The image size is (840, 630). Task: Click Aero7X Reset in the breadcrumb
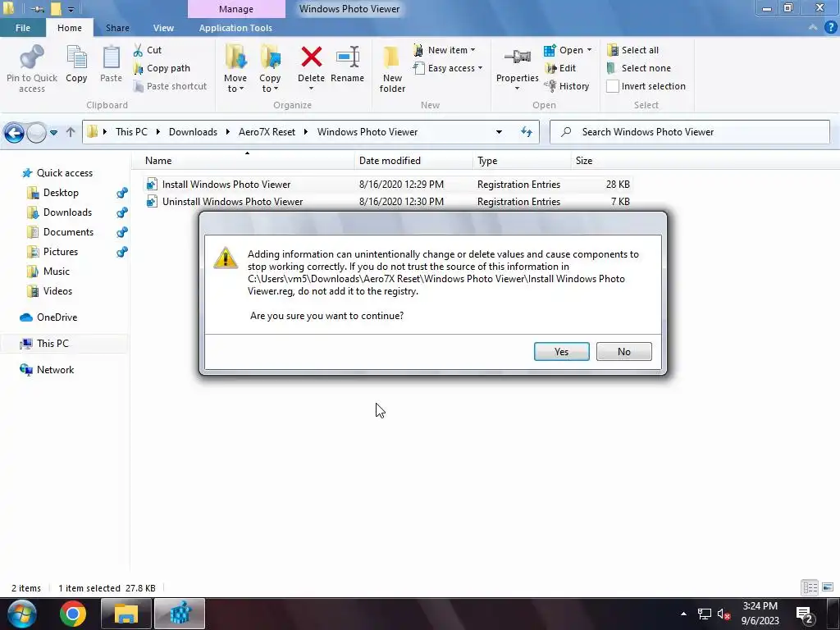[x=267, y=132]
